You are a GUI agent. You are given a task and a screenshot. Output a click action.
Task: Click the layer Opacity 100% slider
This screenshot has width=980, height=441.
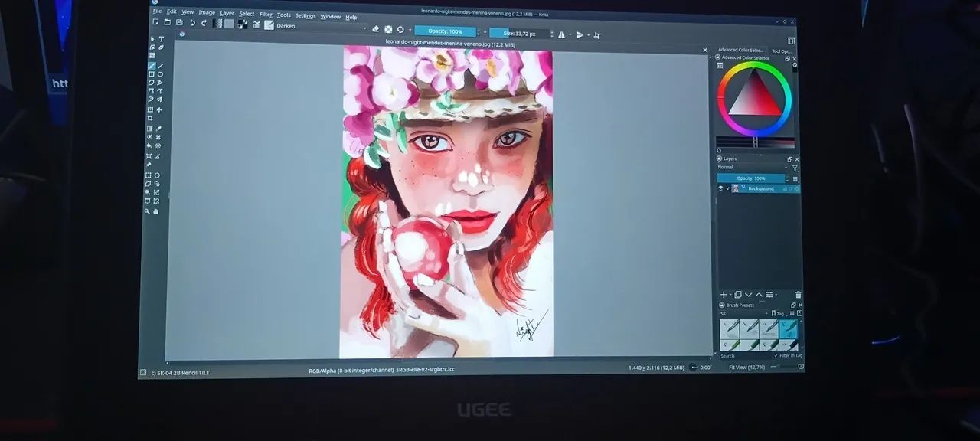750,178
